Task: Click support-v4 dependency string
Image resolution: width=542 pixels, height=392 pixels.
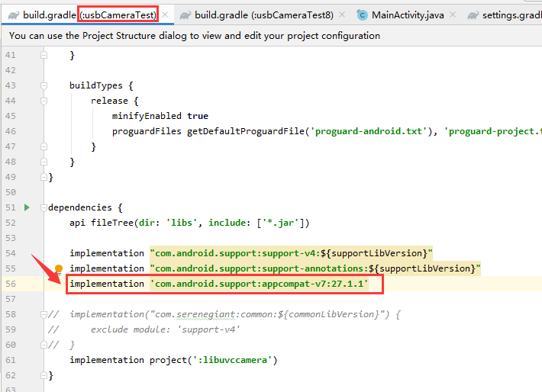Action: [291, 253]
